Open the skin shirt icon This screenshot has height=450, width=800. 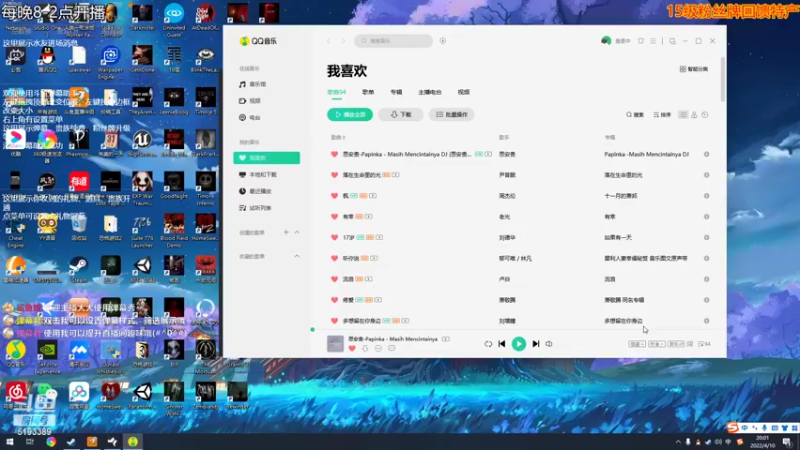pos(641,41)
